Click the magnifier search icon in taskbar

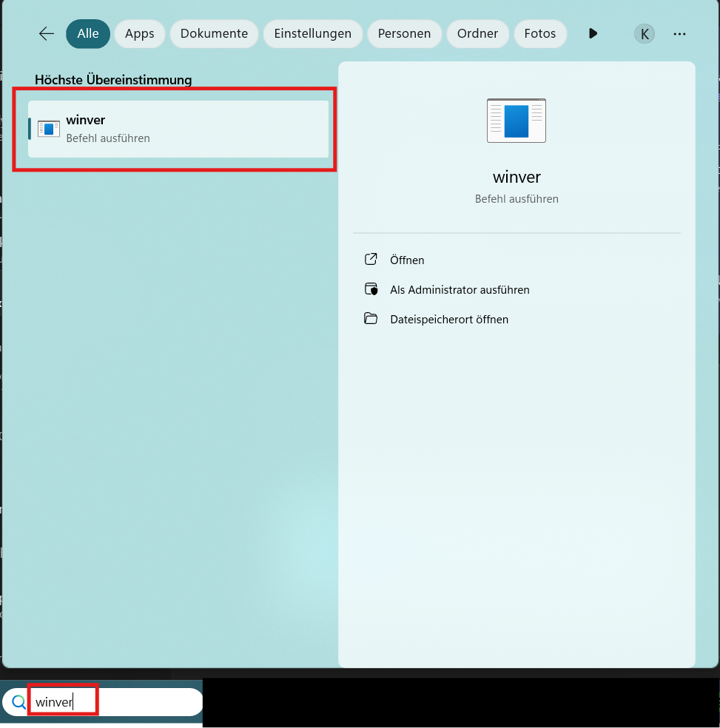[18, 702]
